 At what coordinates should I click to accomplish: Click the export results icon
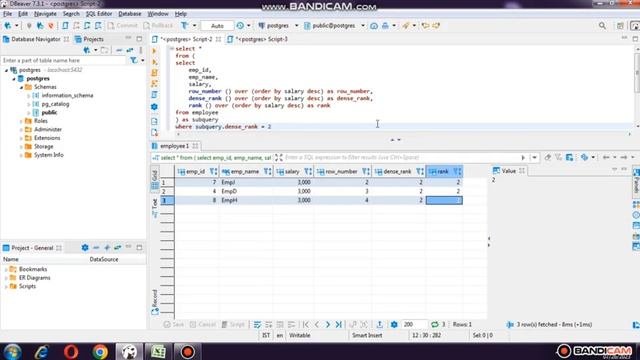pyautogui.click(x=380, y=325)
